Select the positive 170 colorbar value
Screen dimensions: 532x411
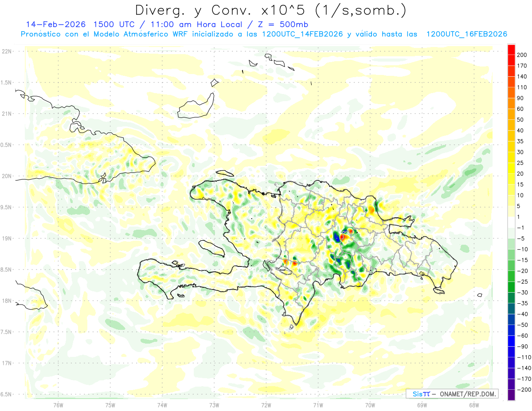pos(521,66)
